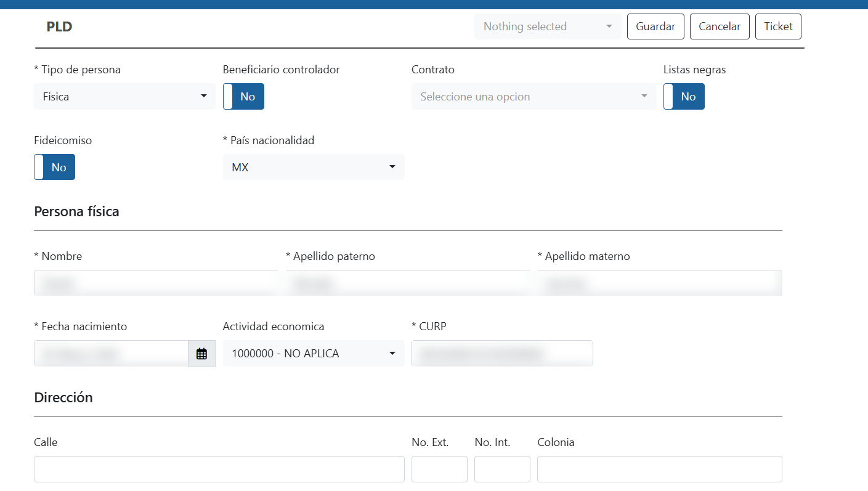Focus the CURP input field
This screenshot has height=491, width=868.
click(502, 354)
